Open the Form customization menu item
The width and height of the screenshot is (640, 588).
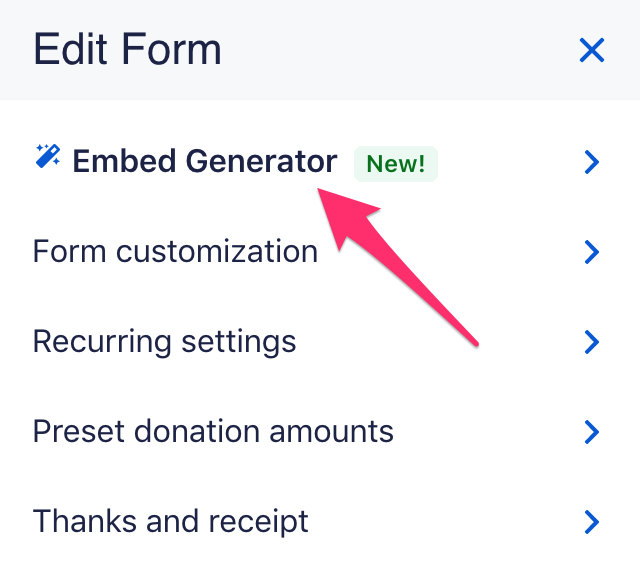(x=175, y=251)
